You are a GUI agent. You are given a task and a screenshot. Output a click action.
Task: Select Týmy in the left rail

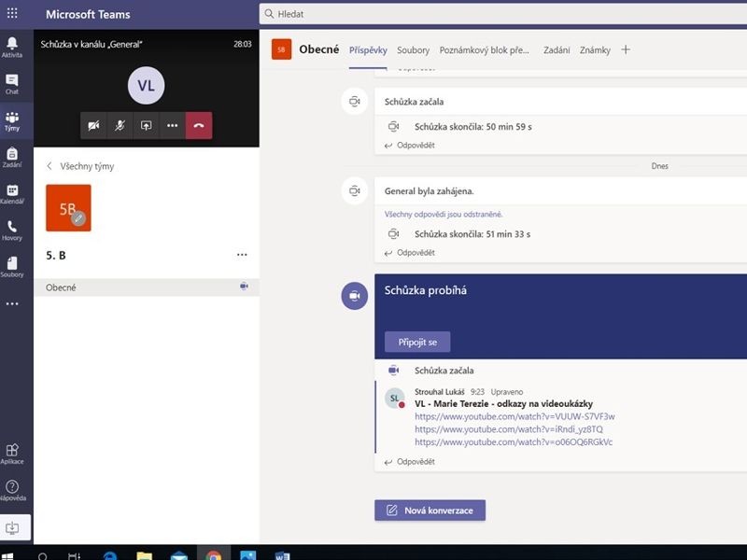tap(12, 120)
